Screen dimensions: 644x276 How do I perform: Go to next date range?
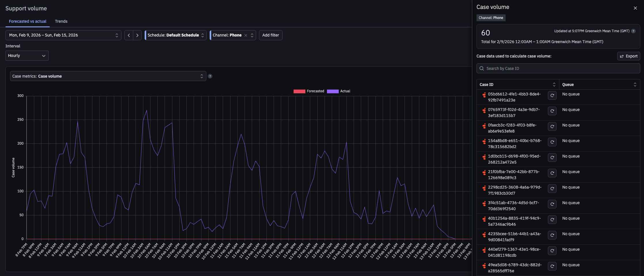tap(137, 35)
